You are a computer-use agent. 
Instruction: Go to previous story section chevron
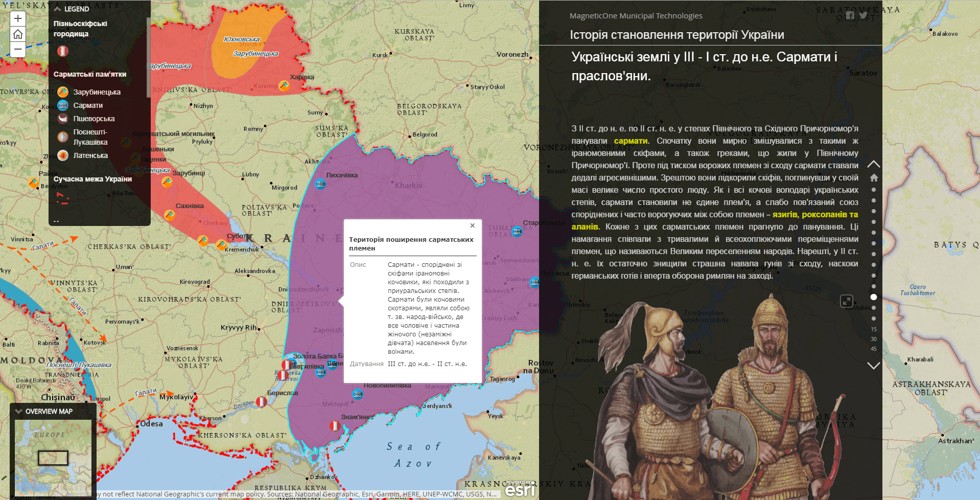[874, 164]
